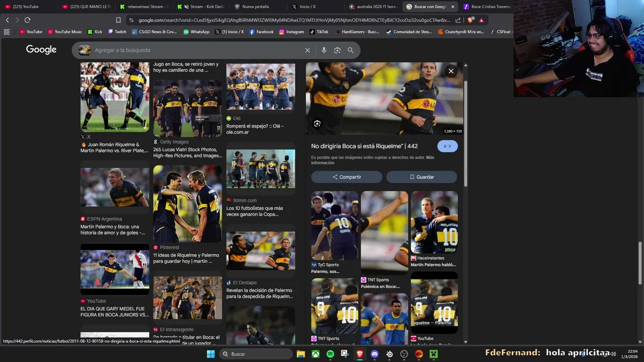Click the large preview image of Boca players

(x=384, y=99)
